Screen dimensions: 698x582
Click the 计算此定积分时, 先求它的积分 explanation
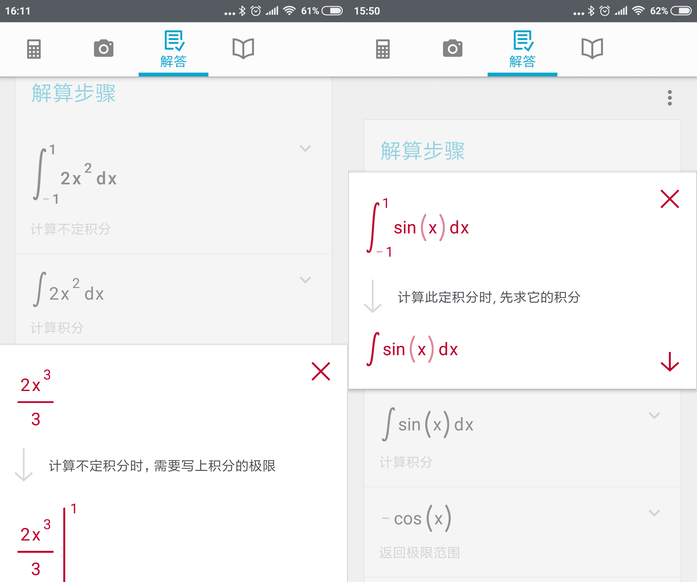(x=489, y=297)
